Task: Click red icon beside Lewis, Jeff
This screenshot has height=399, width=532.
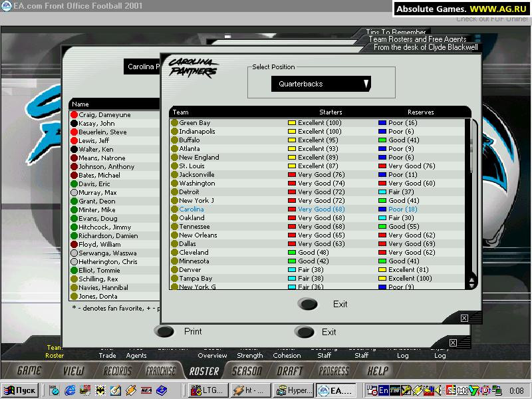Action: click(74, 140)
